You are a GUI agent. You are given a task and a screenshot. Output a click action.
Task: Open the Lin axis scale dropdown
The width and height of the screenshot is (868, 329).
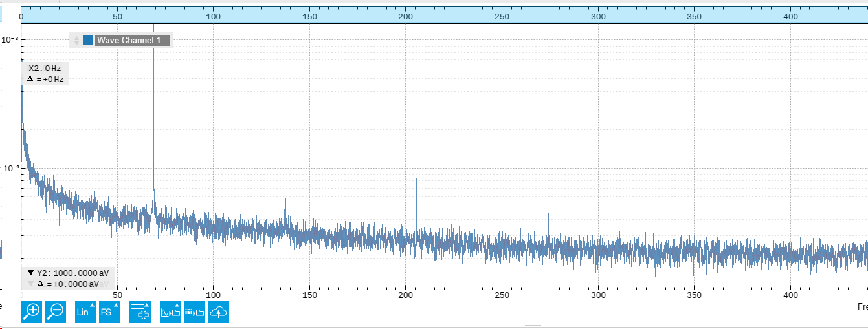pos(85,312)
